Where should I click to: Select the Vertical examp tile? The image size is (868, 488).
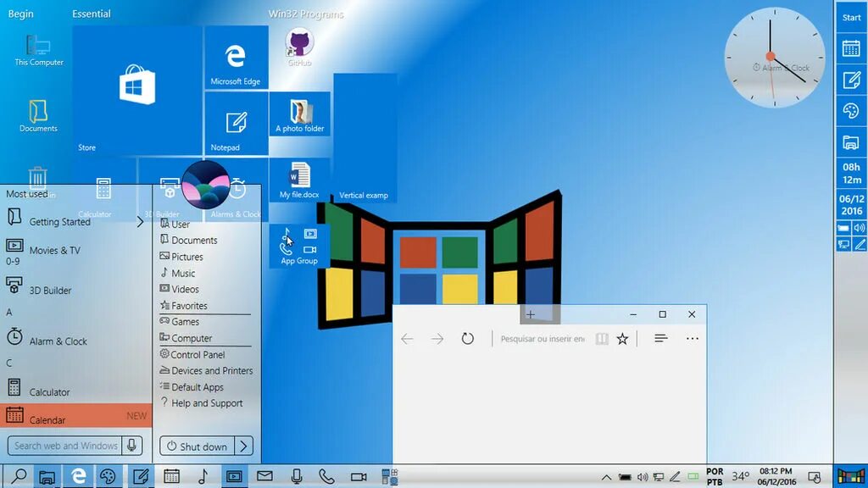(364, 138)
